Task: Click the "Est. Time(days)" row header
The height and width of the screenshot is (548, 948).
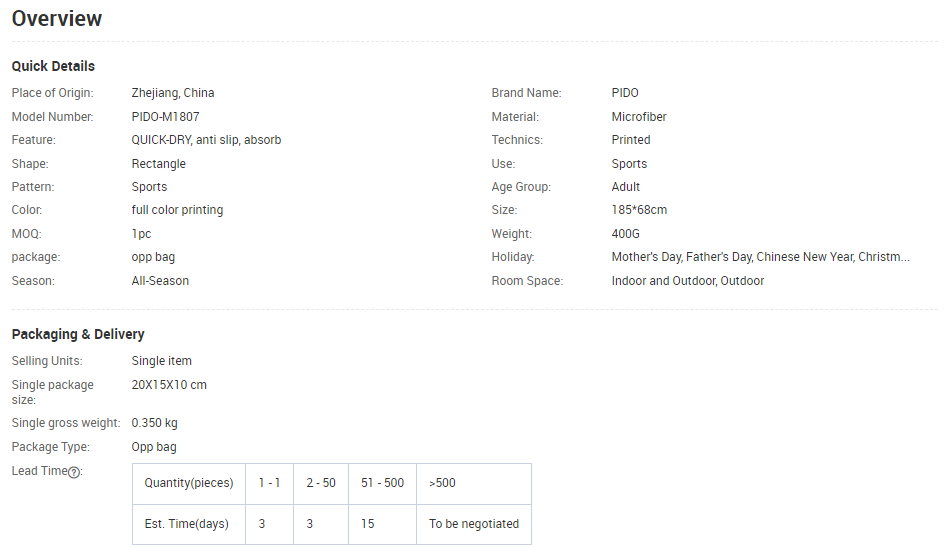Action: point(188,523)
